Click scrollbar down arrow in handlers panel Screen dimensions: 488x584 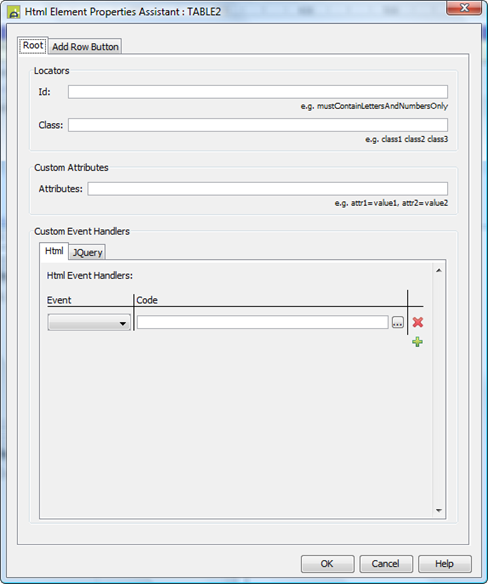(439, 510)
